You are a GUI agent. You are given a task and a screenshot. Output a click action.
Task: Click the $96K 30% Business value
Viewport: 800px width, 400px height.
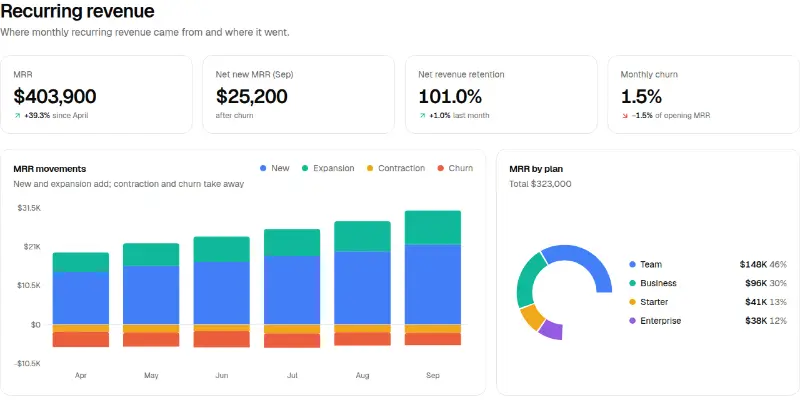pyautogui.click(x=766, y=283)
